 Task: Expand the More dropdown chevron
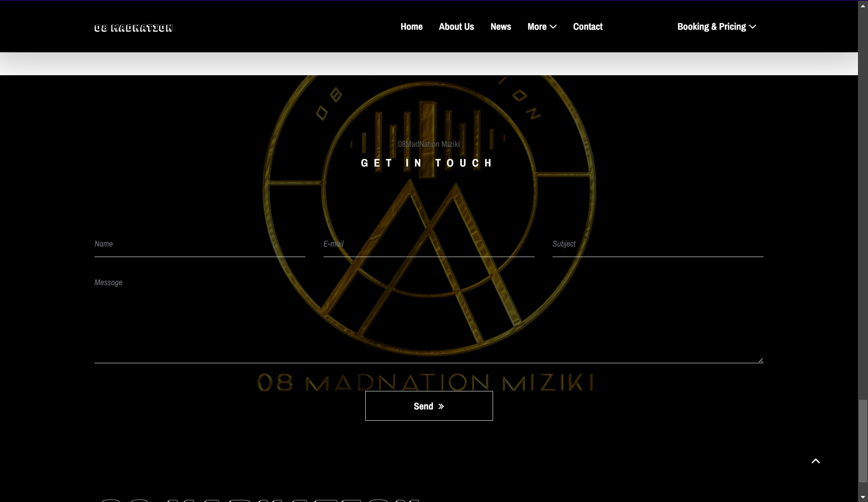(x=553, y=27)
